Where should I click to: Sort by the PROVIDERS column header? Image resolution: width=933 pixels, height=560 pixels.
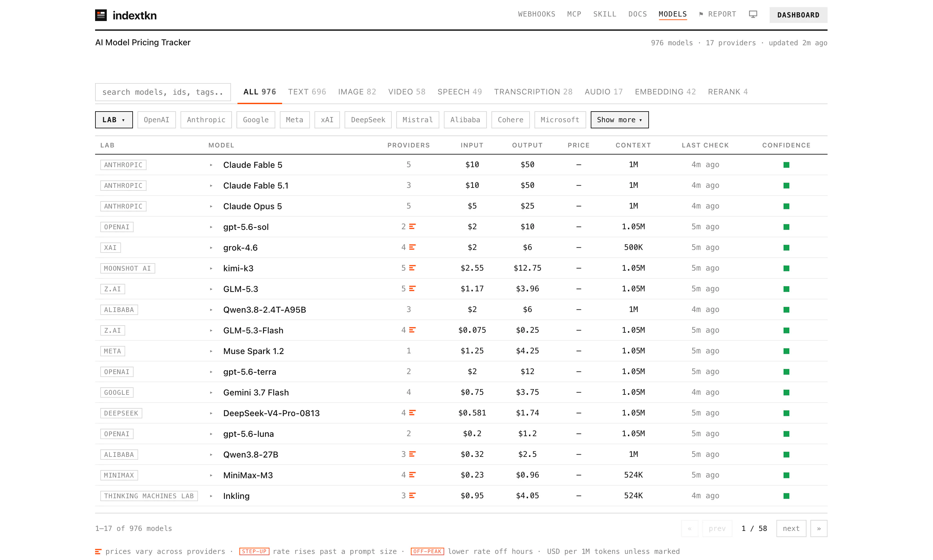point(408,145)
